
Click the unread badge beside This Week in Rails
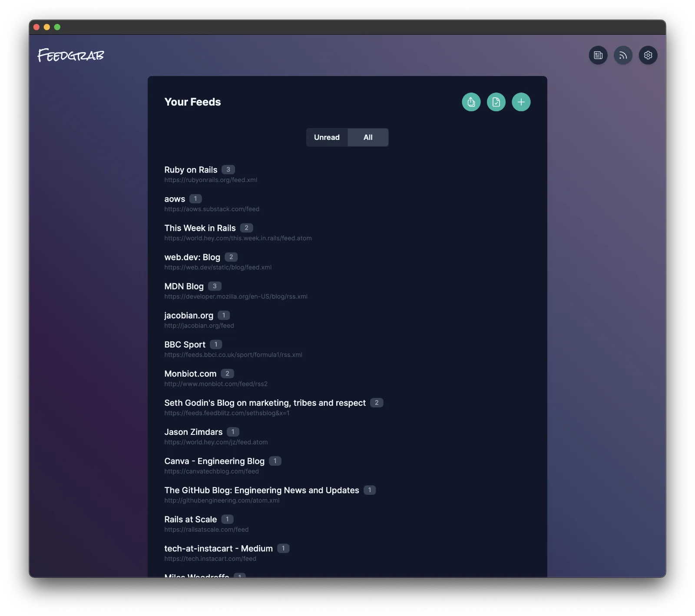(x=246, y=228)
